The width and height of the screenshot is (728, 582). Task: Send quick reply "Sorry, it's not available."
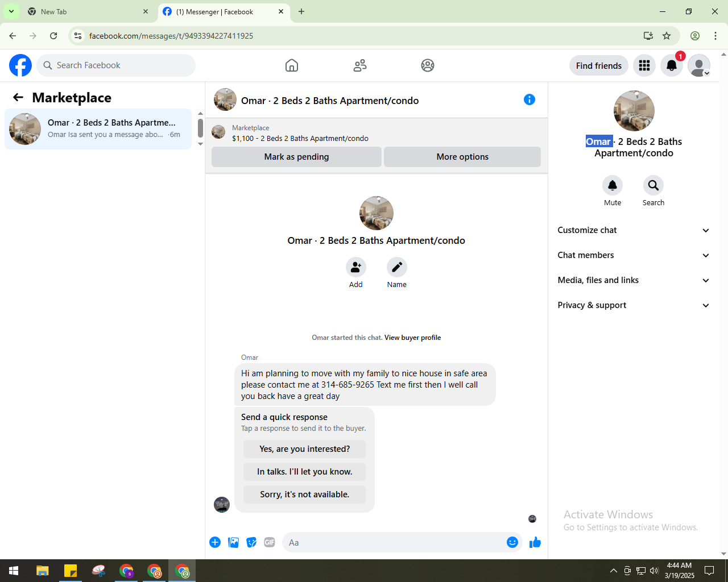pyautogui.click(x=305, y=494)
